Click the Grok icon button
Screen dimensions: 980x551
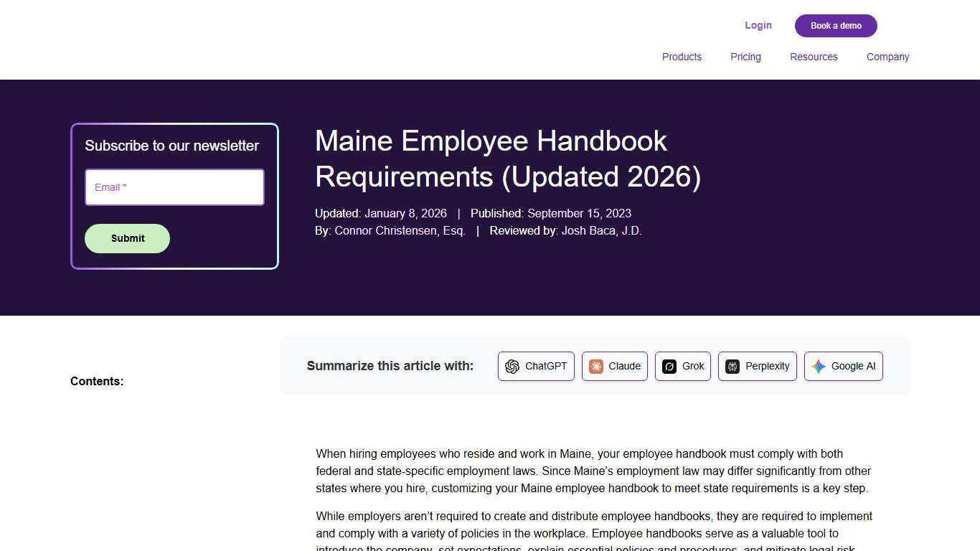point(669,366)
